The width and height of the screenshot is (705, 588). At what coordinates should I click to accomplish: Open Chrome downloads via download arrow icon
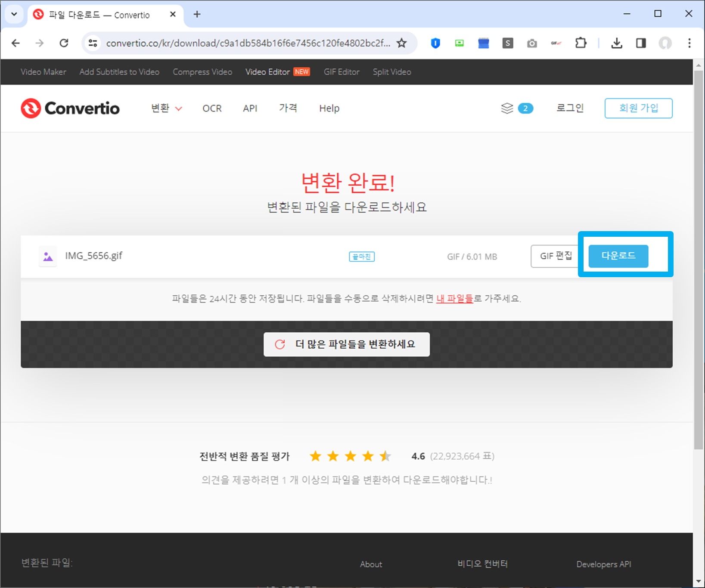tap(617, 43)
